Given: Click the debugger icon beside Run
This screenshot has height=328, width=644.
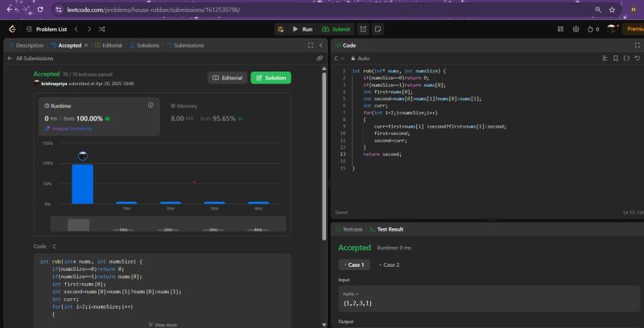Looking at the screenshot, I should click(x=280, y=29).
